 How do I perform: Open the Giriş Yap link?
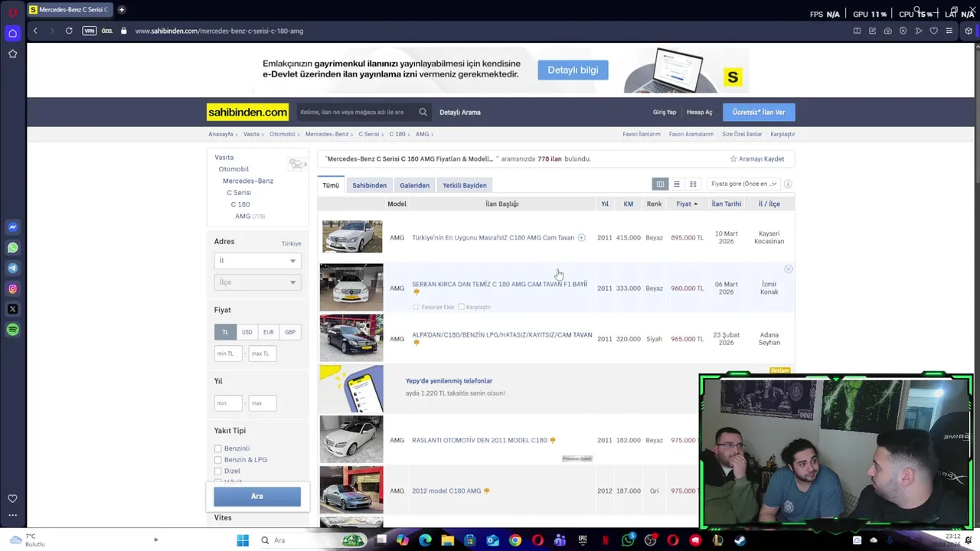point(665,112)
